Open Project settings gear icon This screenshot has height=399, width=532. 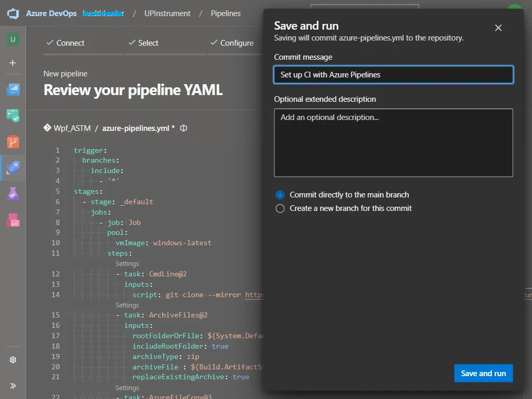13,360
